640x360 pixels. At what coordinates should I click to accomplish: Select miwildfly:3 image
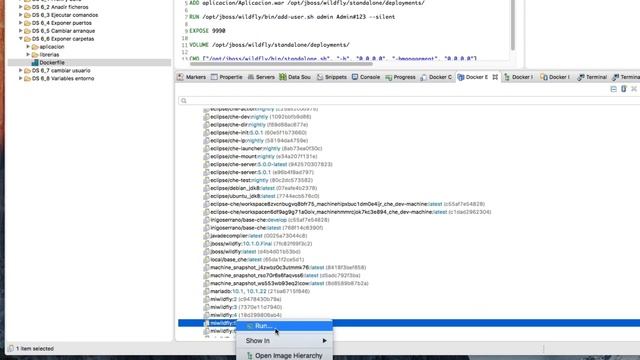pos(246,307)
